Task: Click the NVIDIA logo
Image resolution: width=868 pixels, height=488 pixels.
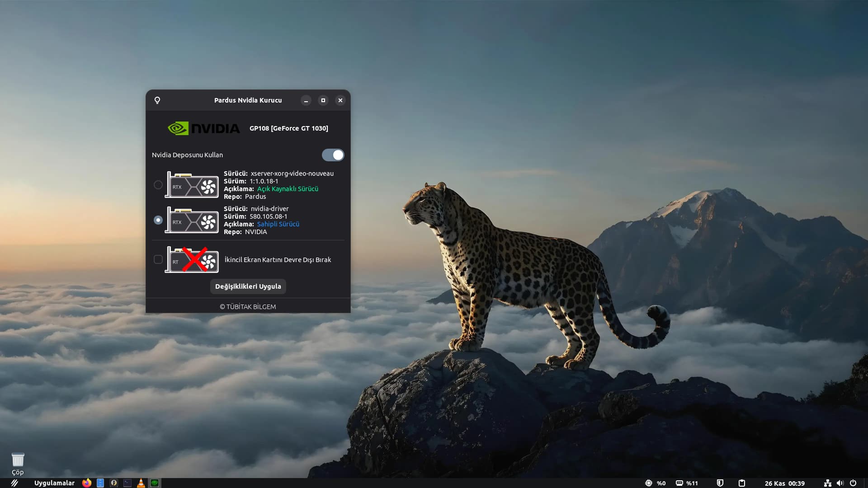Action: 203,128
